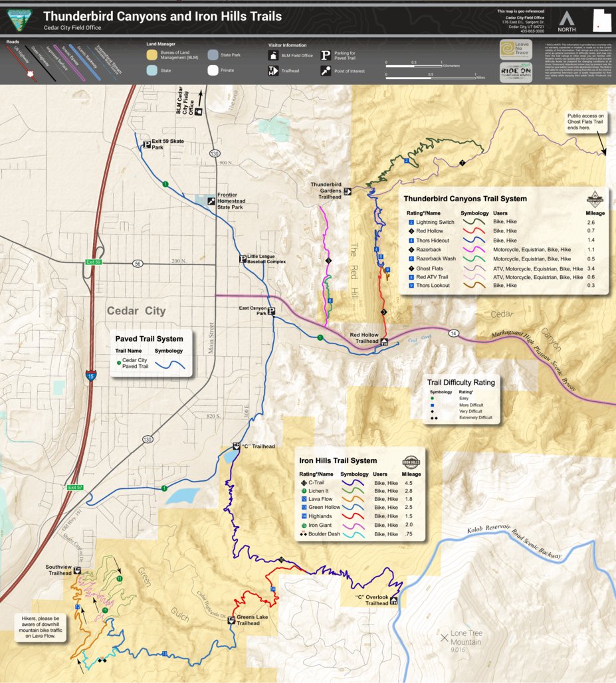Click the State Park color swatch
Viewport: 616px width, 683px height.
coord(213,55)
